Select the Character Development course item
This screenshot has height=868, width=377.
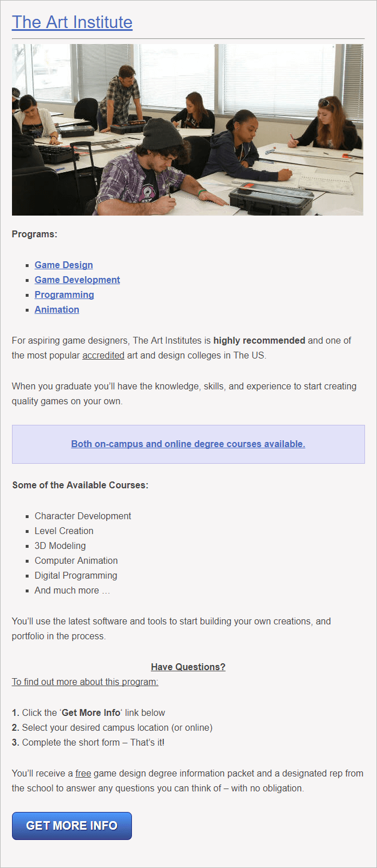click(83, 516)
